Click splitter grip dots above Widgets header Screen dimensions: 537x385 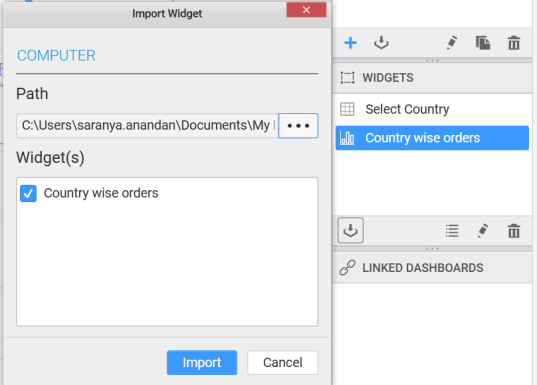pos(432,61)
